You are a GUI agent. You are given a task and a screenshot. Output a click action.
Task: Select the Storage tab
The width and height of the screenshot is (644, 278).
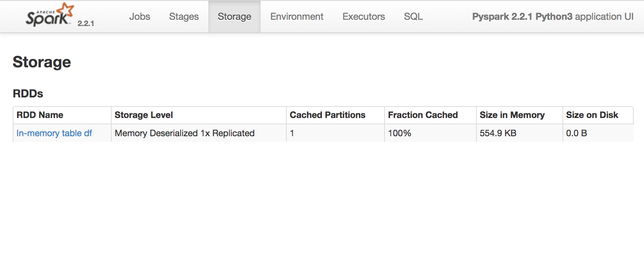pyautogui.click(x=234, y=17)
